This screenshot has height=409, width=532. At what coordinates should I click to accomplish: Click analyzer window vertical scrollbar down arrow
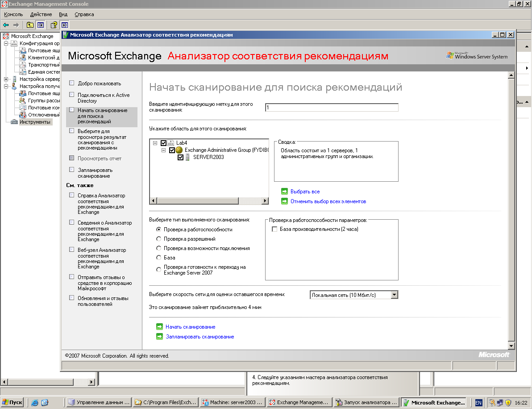pos(511,346)
